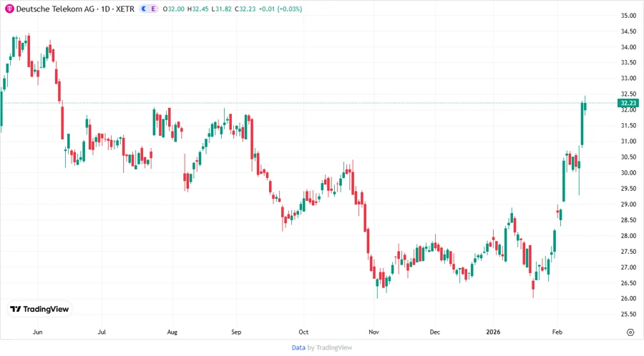Click the 32.50 price axis label

click(628, 94)
